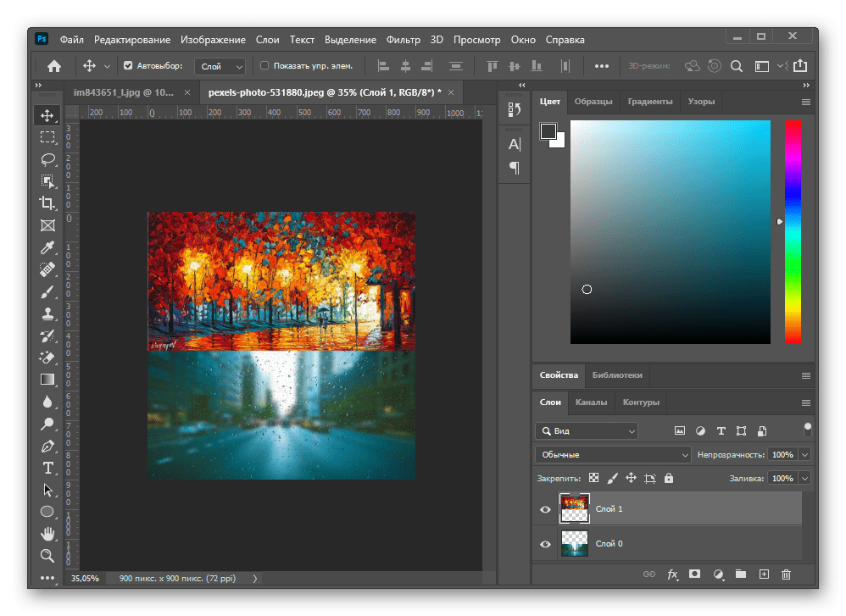Expand the Заливка fill arrow
The image size is (846, 616).
[x=804, y=479]
